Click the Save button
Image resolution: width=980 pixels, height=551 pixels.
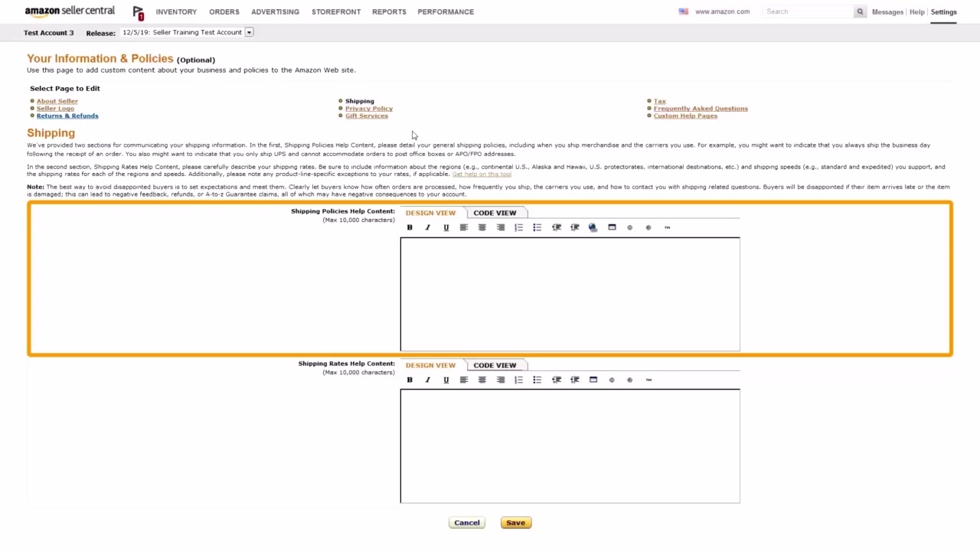(516, 523)
